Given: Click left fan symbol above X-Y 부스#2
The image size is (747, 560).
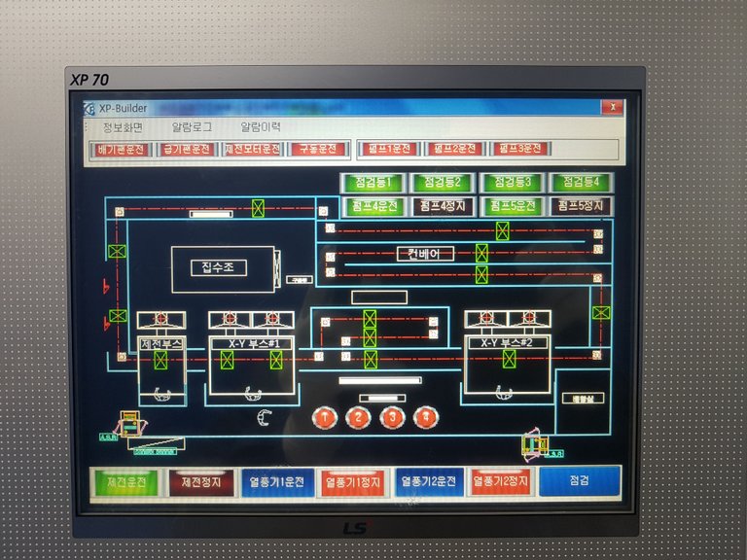Looking at the screenshot, I should 486,318.
